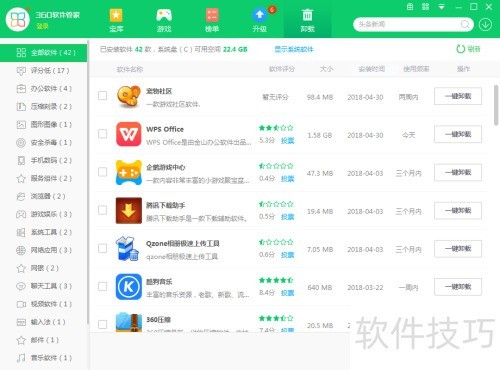This screenshot has width=500, height=370.
Task: Open the download manager arrow icon
Action: pyautogui.click(x=485, y=24)
